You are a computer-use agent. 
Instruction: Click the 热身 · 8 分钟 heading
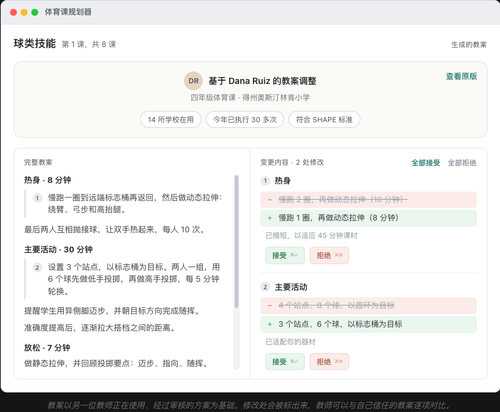[47, 180]
